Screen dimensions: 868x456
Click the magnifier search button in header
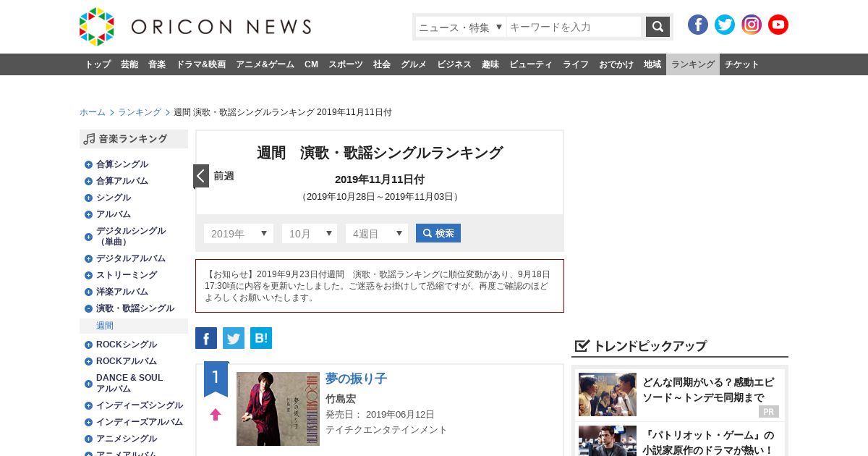[658, 27]
